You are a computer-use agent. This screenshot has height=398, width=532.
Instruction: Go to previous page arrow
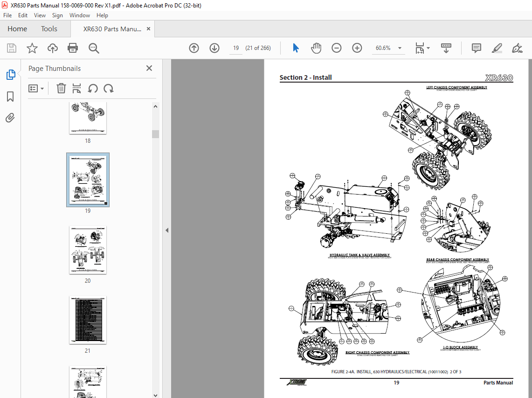194,48
